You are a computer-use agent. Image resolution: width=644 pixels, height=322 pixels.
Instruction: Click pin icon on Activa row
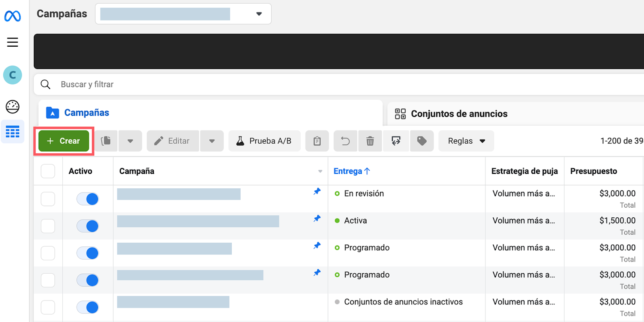tap(317, 218)
